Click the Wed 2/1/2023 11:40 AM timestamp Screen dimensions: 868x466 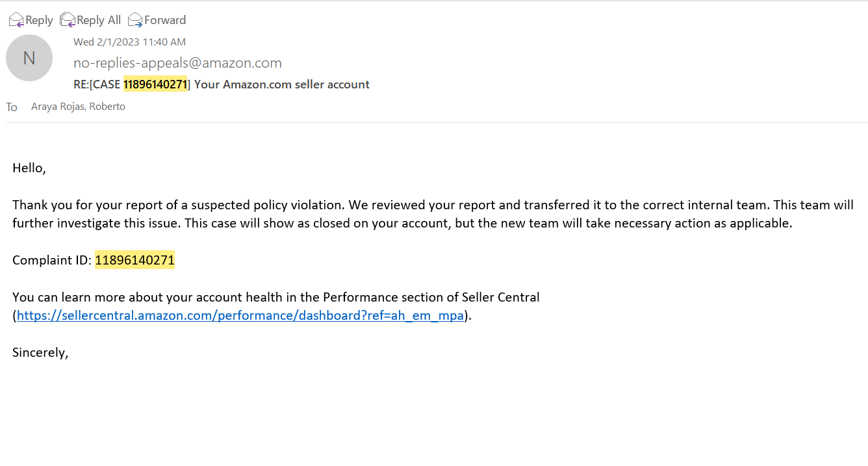pos(129,42)
